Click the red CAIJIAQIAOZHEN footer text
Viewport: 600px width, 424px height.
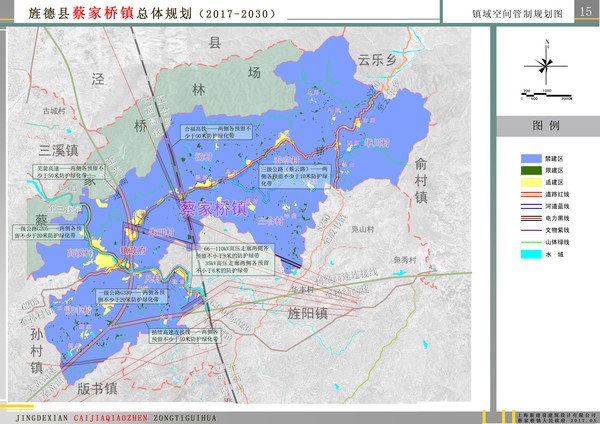[x=111, y=418]
